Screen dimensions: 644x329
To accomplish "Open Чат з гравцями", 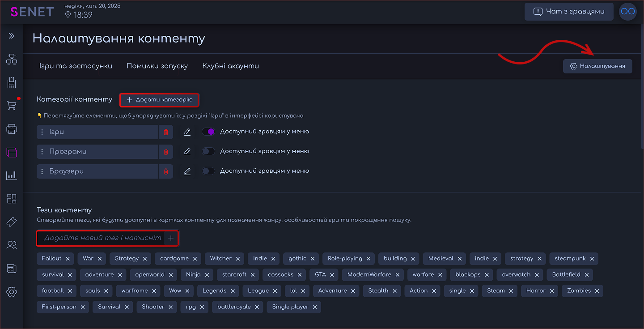I will [569, 12].
